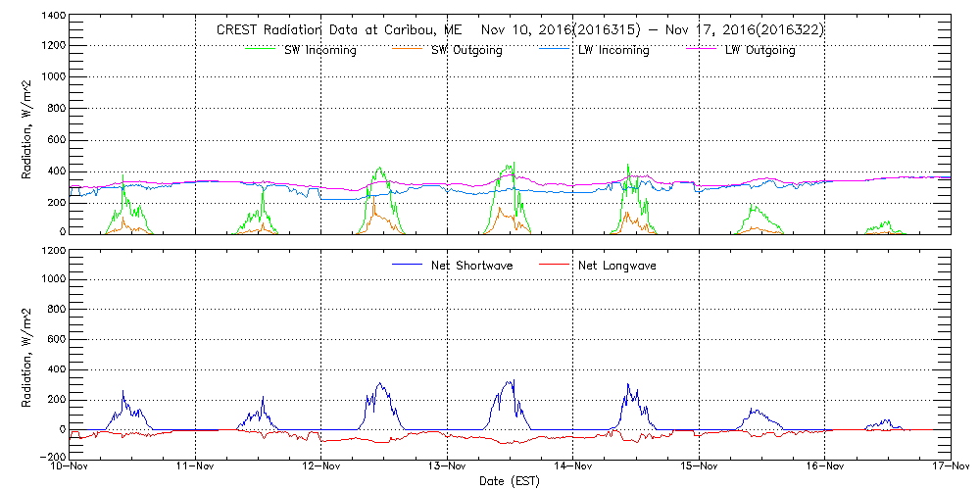
Task: Click the 10-Nov date tick label
Action: [x=71, y=467]
